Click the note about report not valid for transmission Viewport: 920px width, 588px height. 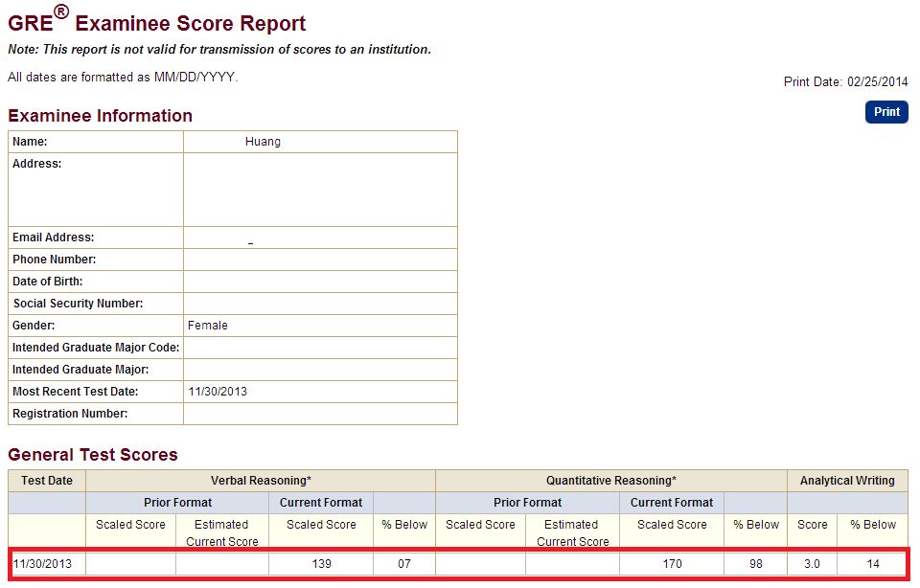click(x=219, y=49)
